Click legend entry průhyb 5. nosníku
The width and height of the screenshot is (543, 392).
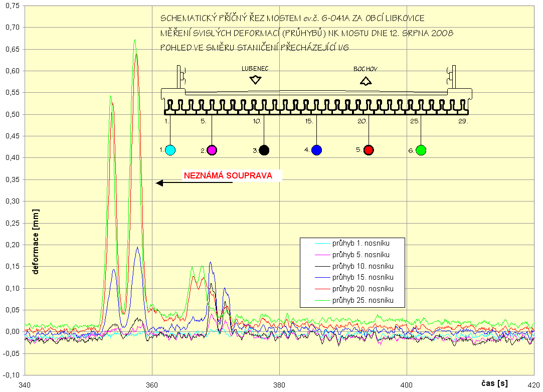point(360,255)
